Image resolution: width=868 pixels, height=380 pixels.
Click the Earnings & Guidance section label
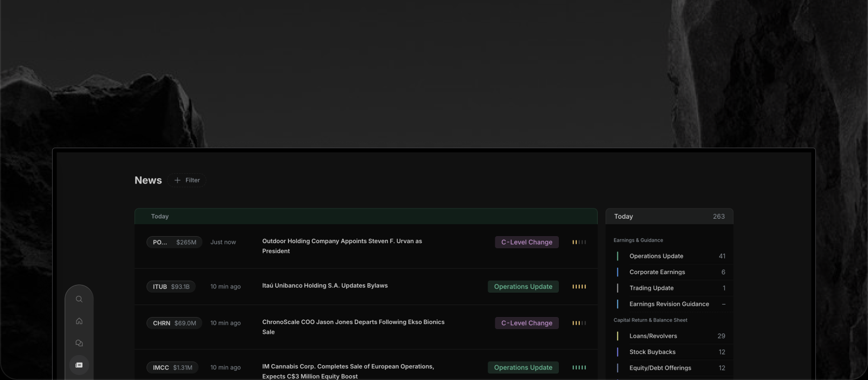coord(638,240)
